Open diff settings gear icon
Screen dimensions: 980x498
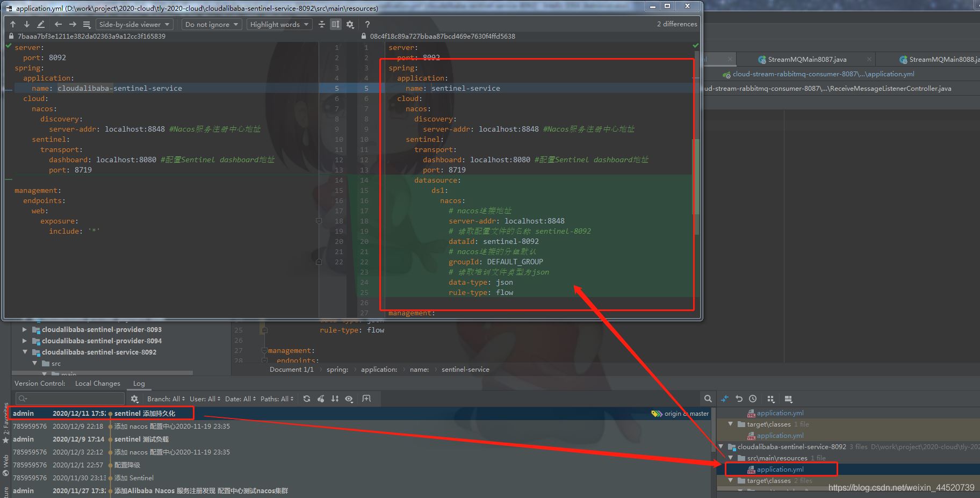[x=350, y=24]
